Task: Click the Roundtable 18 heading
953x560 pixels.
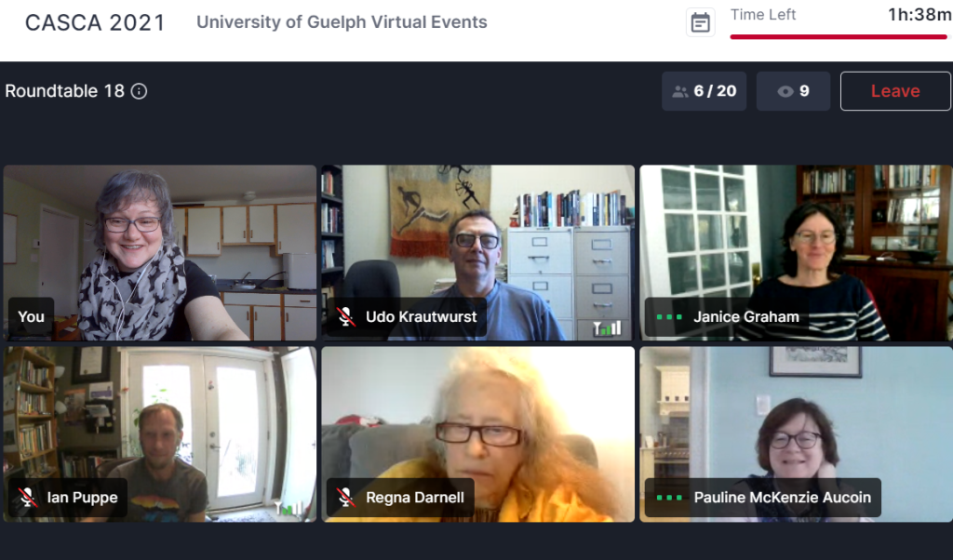Action: (x=64, y=91)
